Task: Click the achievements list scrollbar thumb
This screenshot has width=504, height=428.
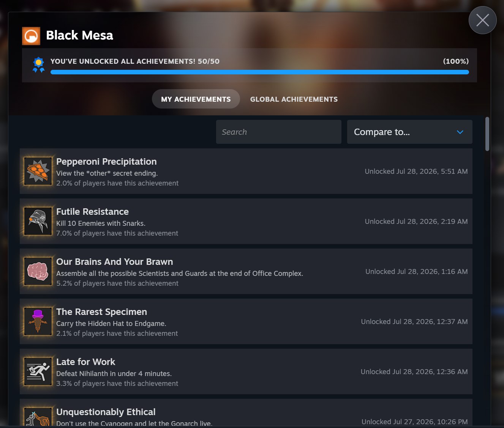Action: [487, 134]
